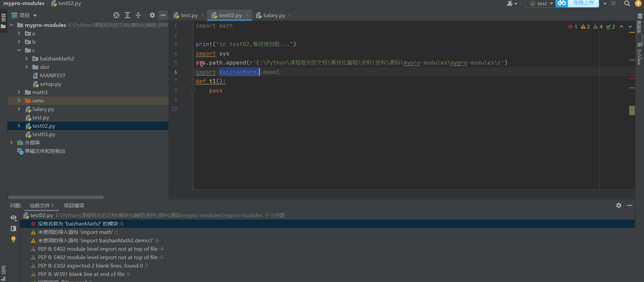
Task: Close the Salary.py editor tab
Action: click(x=290, y=15)
